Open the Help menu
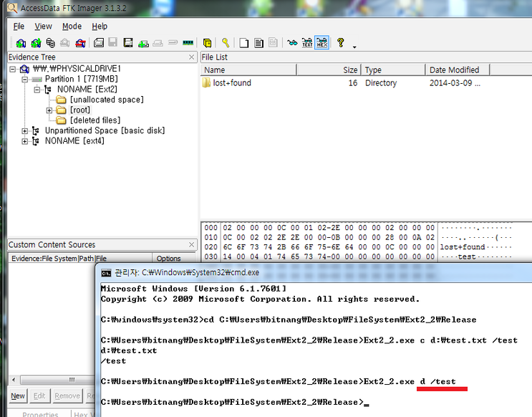The image size is (532, 417). [x=100, y=26]
